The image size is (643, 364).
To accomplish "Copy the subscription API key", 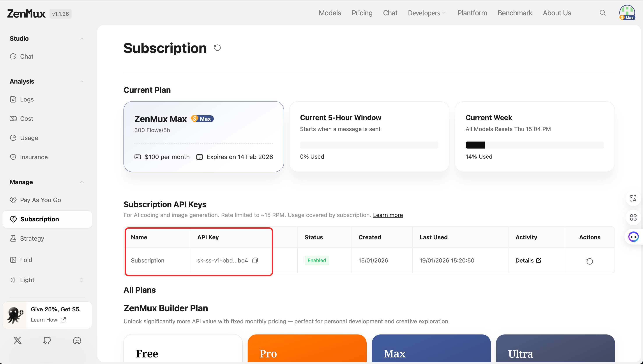I will click(x=255, y=260).
